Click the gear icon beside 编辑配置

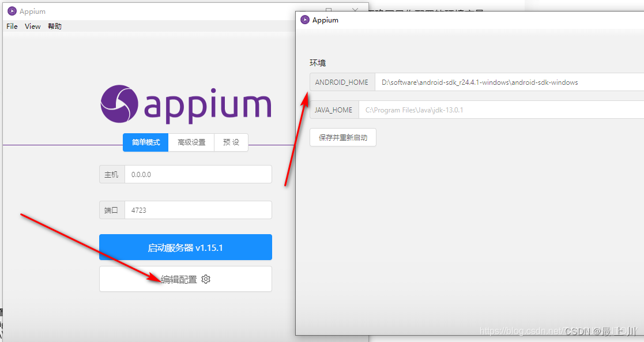coord(206,279)
